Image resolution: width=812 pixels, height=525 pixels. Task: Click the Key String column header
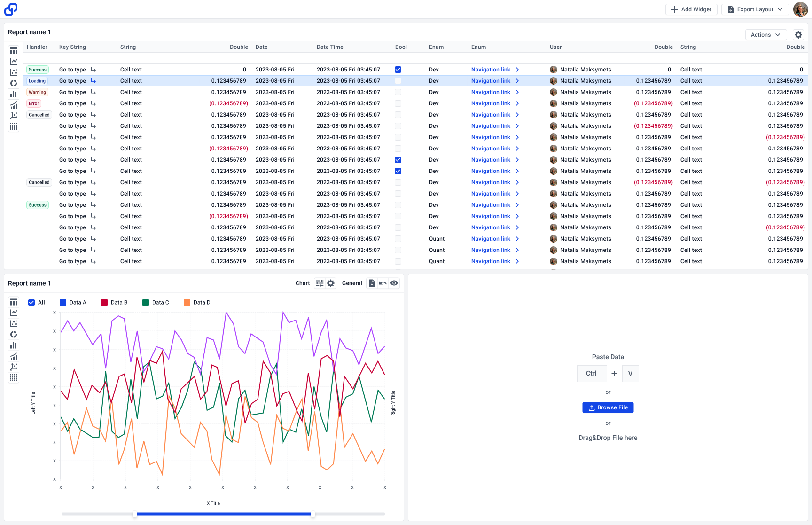point(72,47)
